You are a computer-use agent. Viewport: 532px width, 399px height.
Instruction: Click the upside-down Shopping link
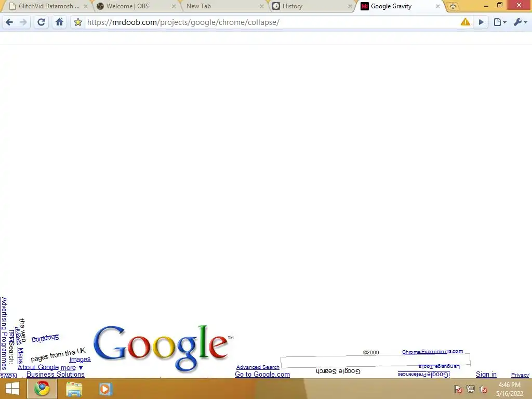click(x=45, y=338)
